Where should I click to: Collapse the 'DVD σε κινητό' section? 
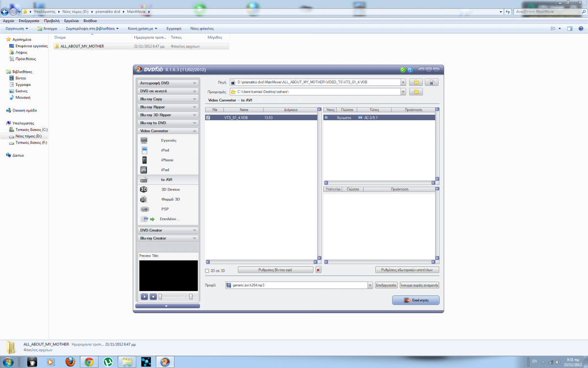168,91
